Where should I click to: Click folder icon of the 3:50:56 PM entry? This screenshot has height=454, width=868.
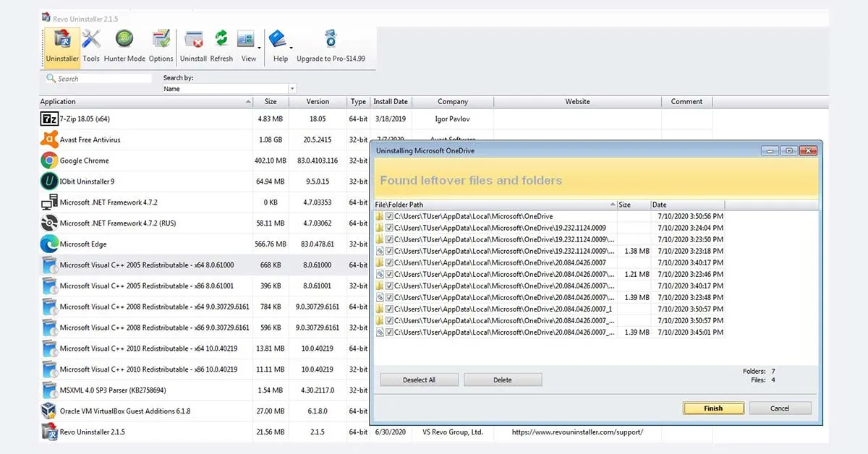coord(380,216)
